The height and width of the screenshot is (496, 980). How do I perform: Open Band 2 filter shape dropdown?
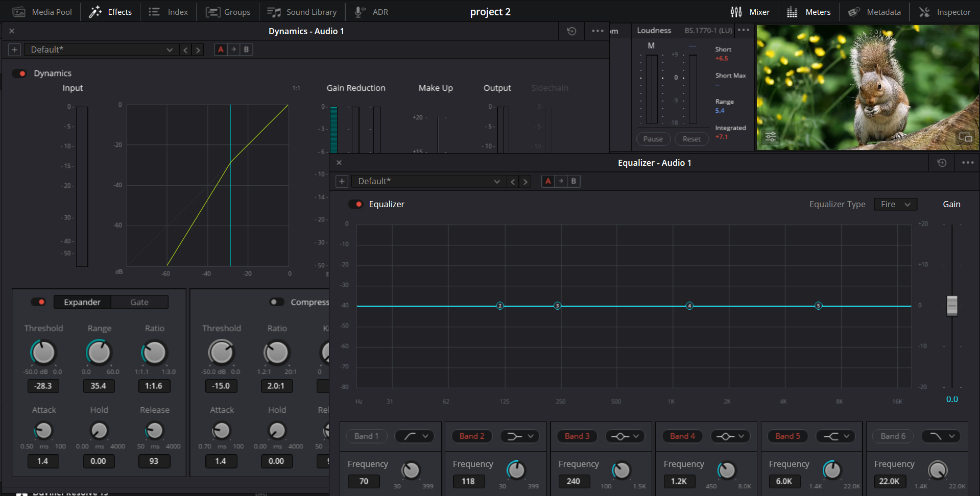tap(519, 436)
